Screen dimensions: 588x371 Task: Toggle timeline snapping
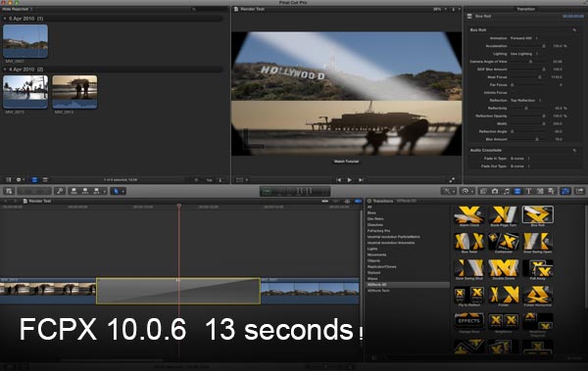358,202
